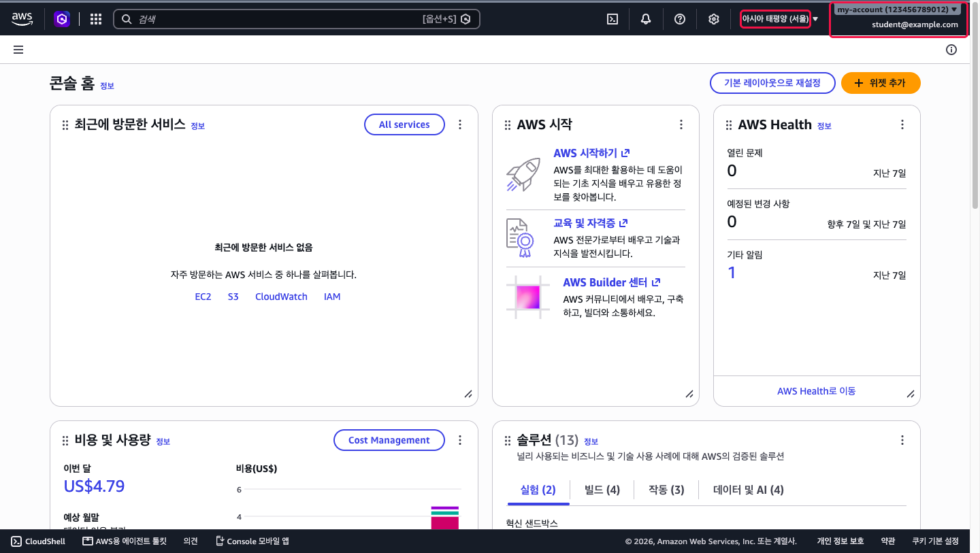This screenshot has width=980, height=553.
Task: Open the info panel circle icon
Action: tap(951, 50)
